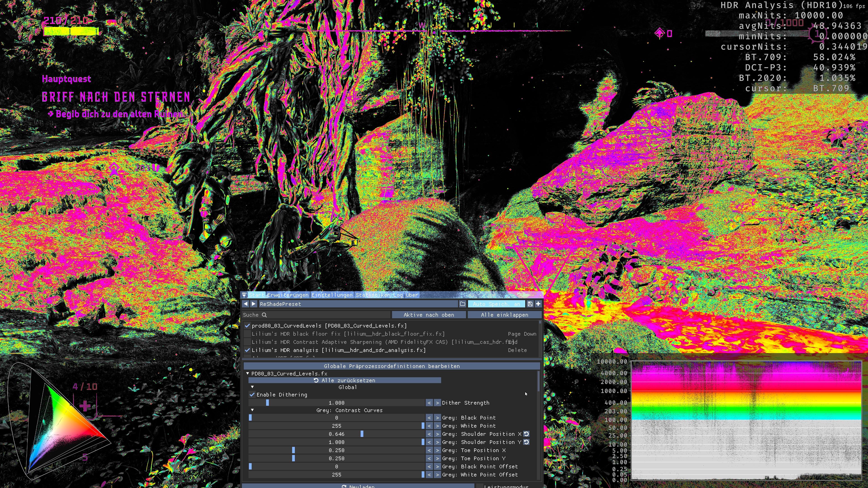Toggle the Auto Speich. an button
Image resolution: width=868 pixels, height=488 pixels.
496,304
